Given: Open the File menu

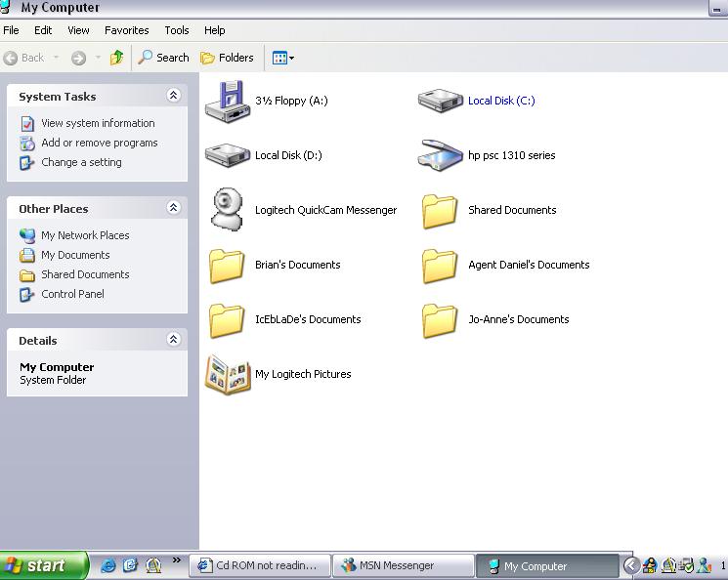Looking at the screenshot, I should (x=11, y=30).
